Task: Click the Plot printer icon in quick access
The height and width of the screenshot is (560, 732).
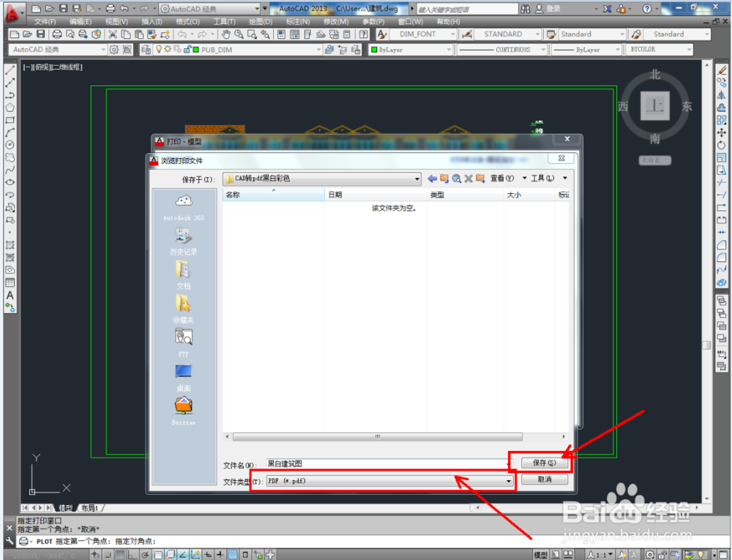Action: [111, 8]
